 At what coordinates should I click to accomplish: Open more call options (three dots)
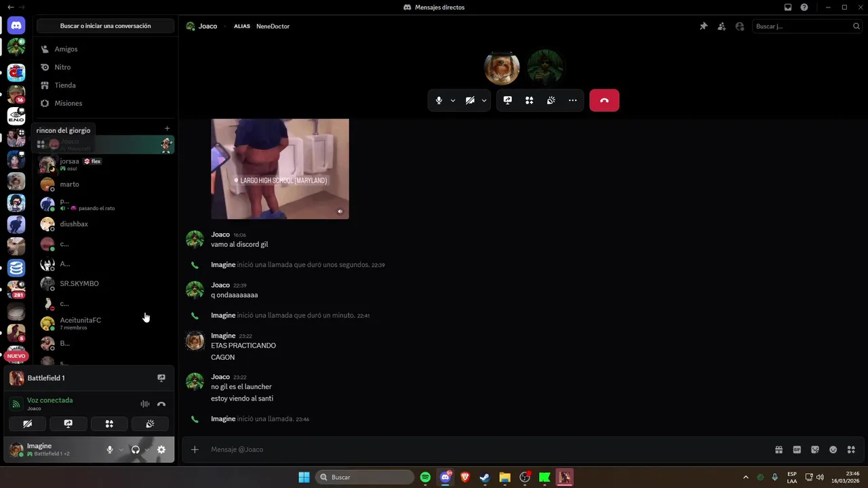pyautogui.click(x=572, y=100)
